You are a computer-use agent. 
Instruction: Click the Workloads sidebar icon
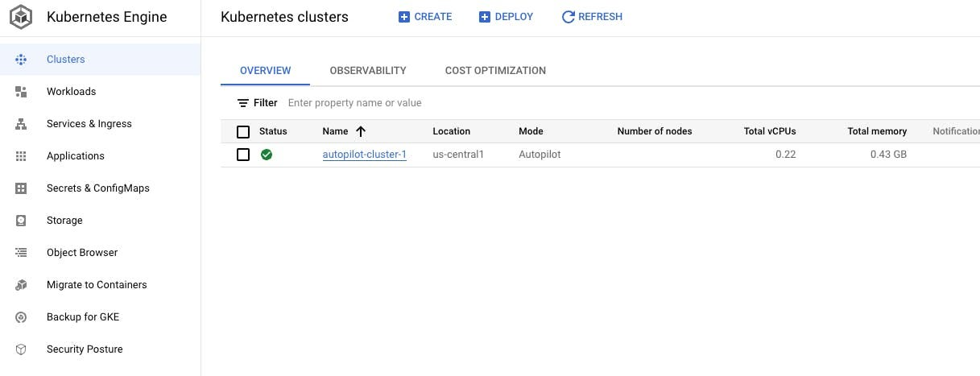point(21,92)
